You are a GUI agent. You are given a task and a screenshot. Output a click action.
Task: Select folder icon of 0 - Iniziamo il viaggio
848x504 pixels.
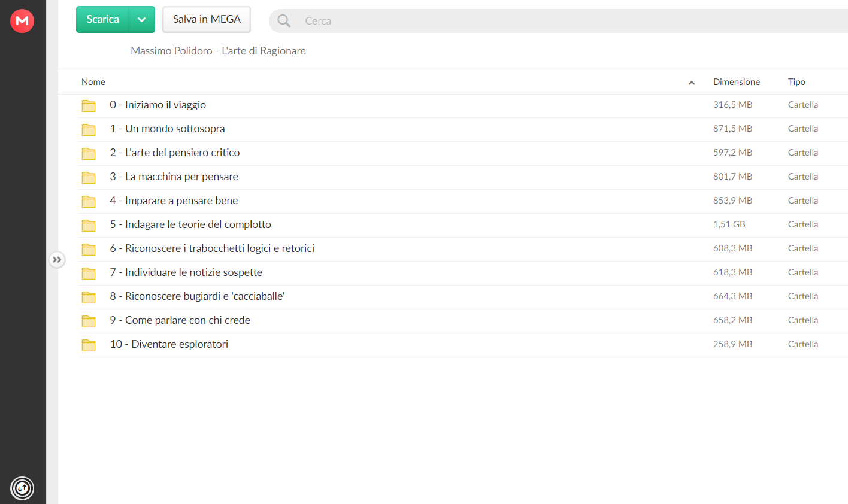(89, 106)
